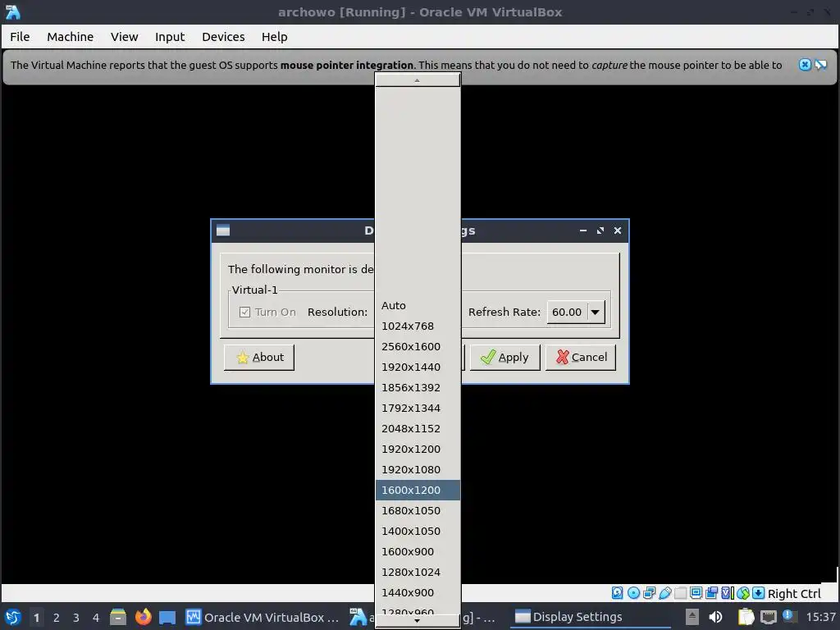
Task: Select 1920x1440 resolution
Action: [x=418, y=367]
